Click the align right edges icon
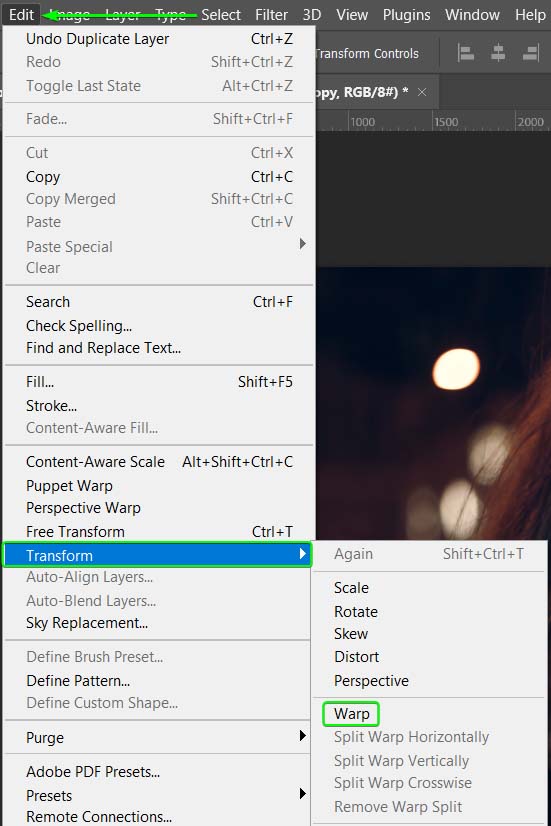 tap(530, 53)
